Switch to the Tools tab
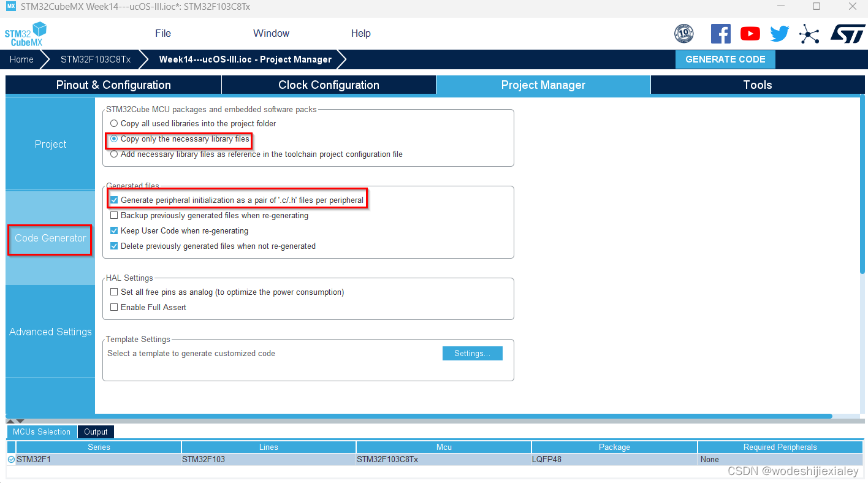Image resolution: width=868 pixels, height=483 pixels. (758, 85)
